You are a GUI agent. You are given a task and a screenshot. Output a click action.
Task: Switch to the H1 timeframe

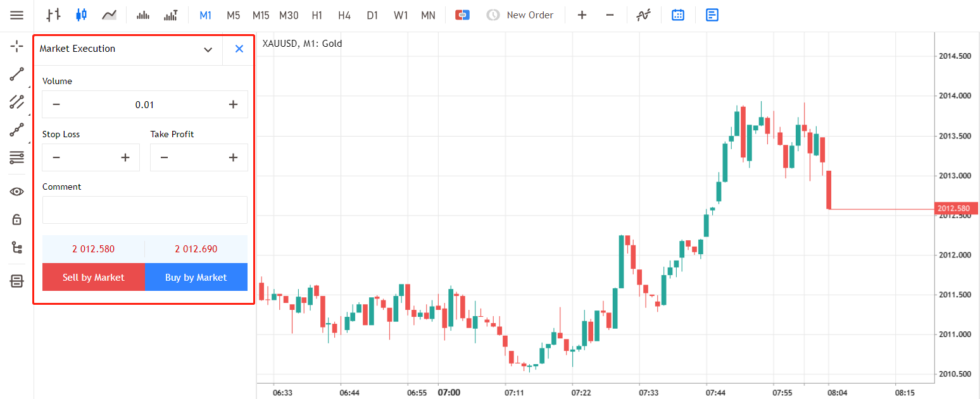pos(317,15)
